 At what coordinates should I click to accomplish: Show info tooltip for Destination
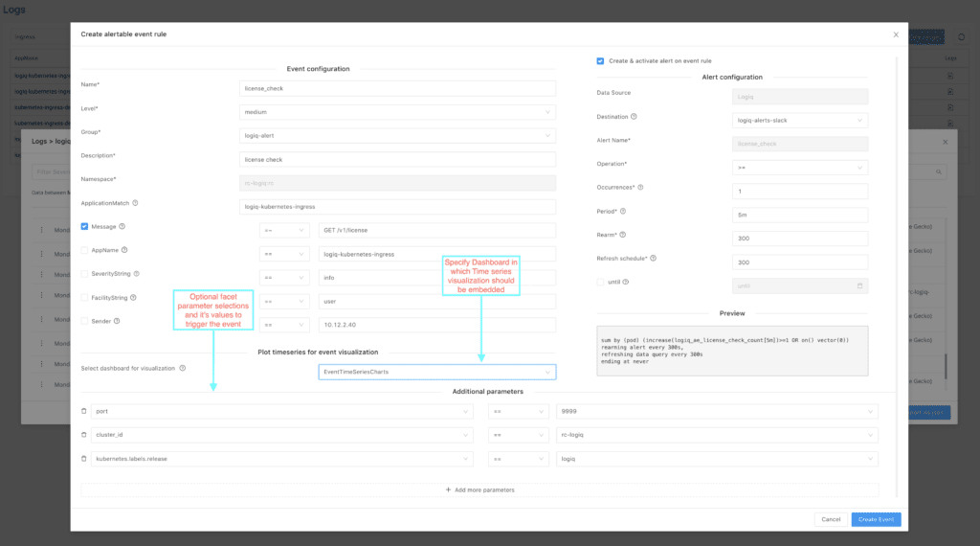coord(634,117)
